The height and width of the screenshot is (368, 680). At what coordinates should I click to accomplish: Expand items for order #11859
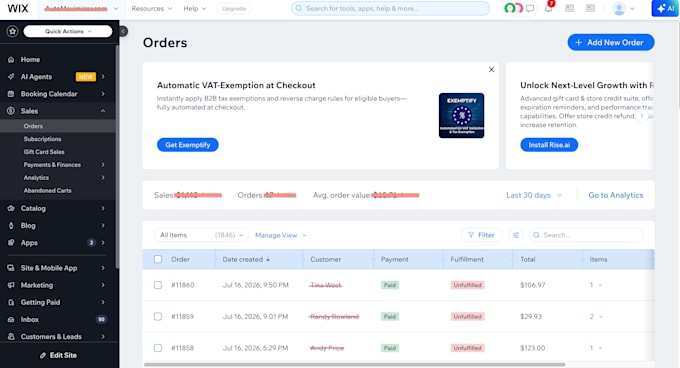(x=596, y=316)
